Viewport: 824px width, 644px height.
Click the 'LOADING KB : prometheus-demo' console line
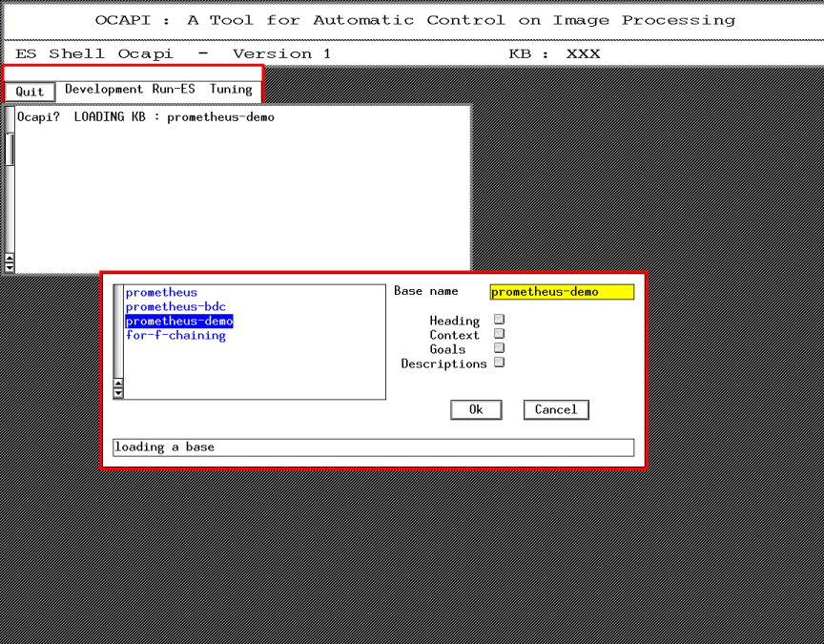click(x=174, y=117)
